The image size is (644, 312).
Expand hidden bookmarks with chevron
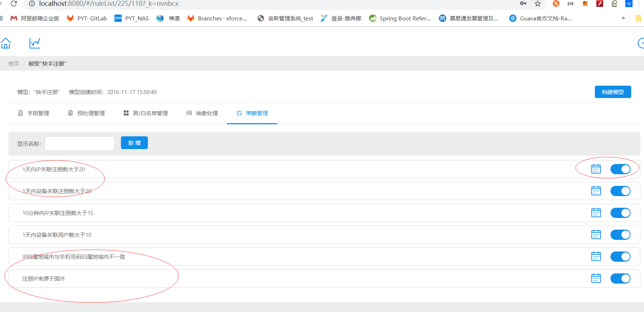tap(623, 18)
